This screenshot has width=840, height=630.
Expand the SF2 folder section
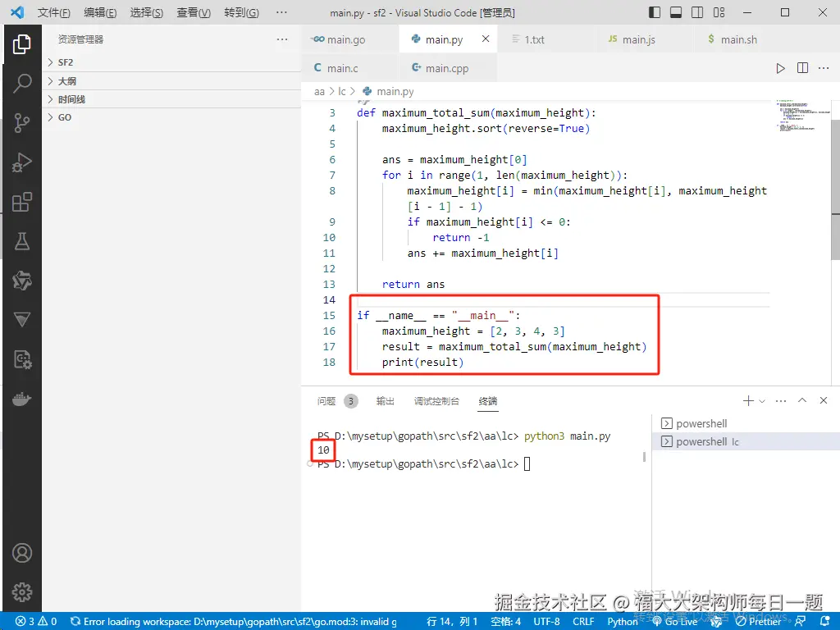(171, 62)
